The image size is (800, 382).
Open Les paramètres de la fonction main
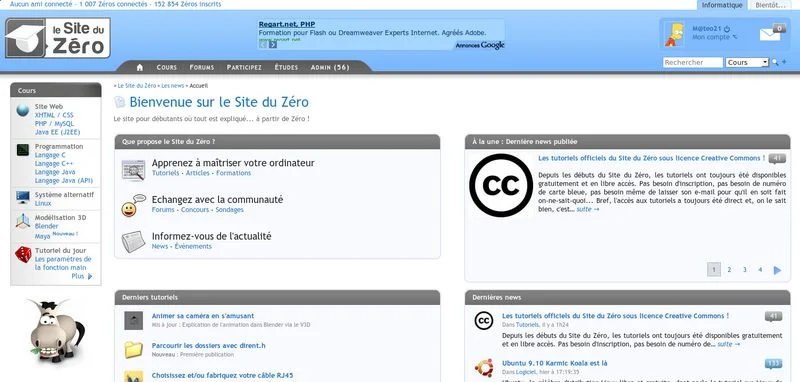(63, 263)
